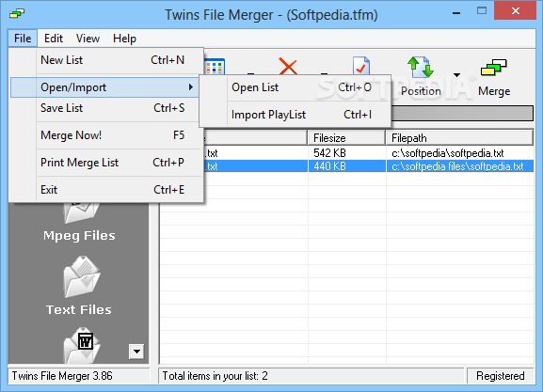Select Exit from File menu
Viewport: 543px width, 392px height.
[x=106, y=190]
